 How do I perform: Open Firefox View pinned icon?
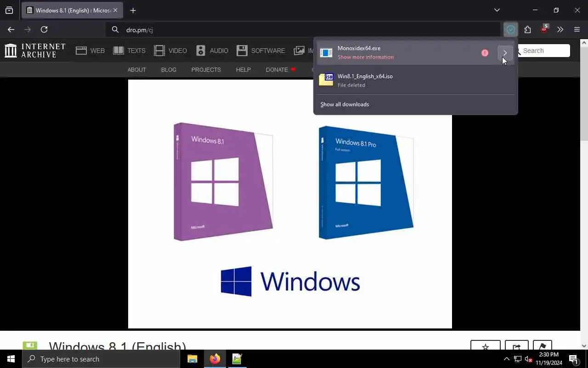click(x=9, y=10)
